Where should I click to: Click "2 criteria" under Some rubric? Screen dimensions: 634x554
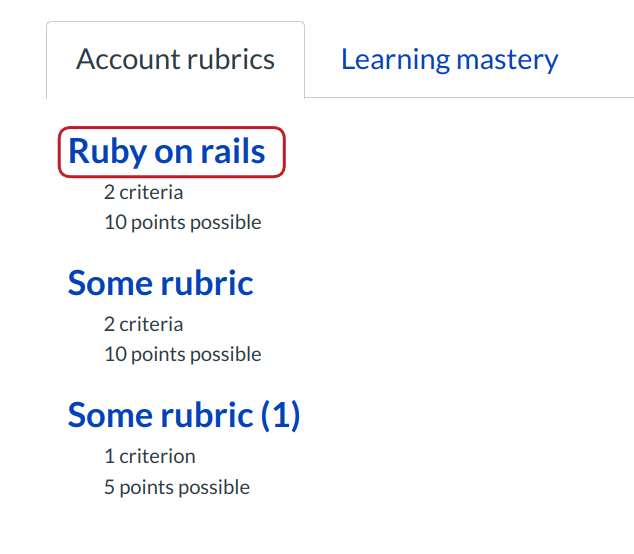tap(143, 324)
